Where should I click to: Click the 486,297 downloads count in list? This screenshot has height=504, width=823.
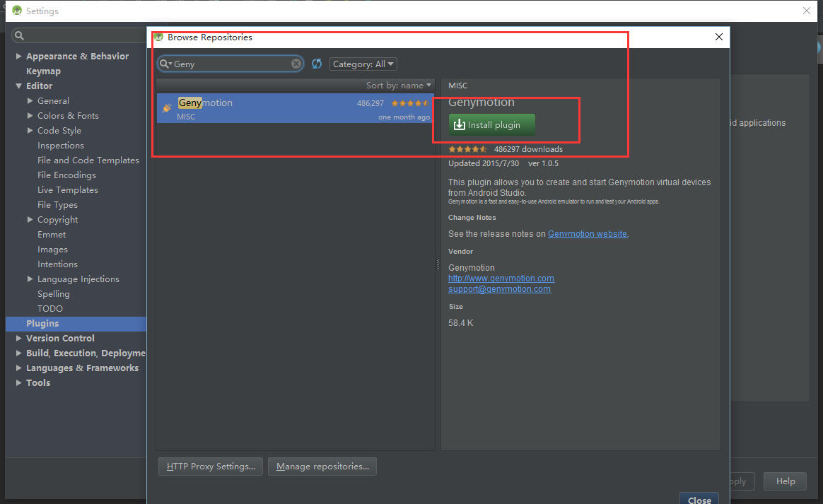[370, 103]
